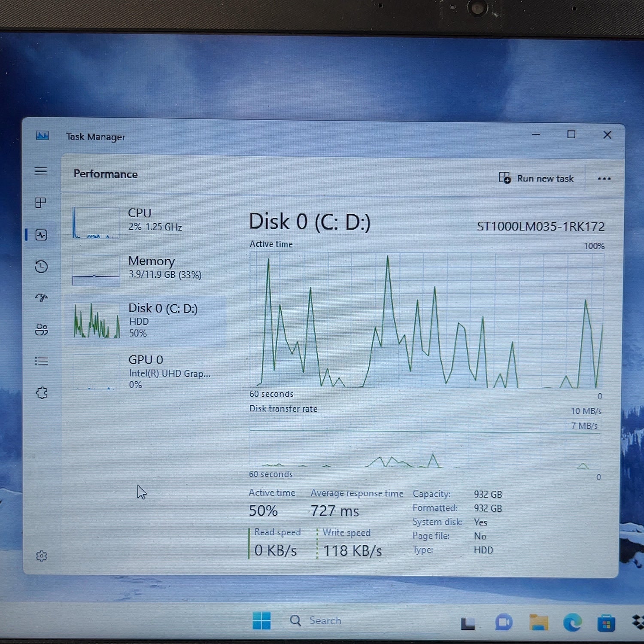The height and width of the screenshot is (644, 644).
Task: Open the three-dots more options menu
Action: [604, 179]
